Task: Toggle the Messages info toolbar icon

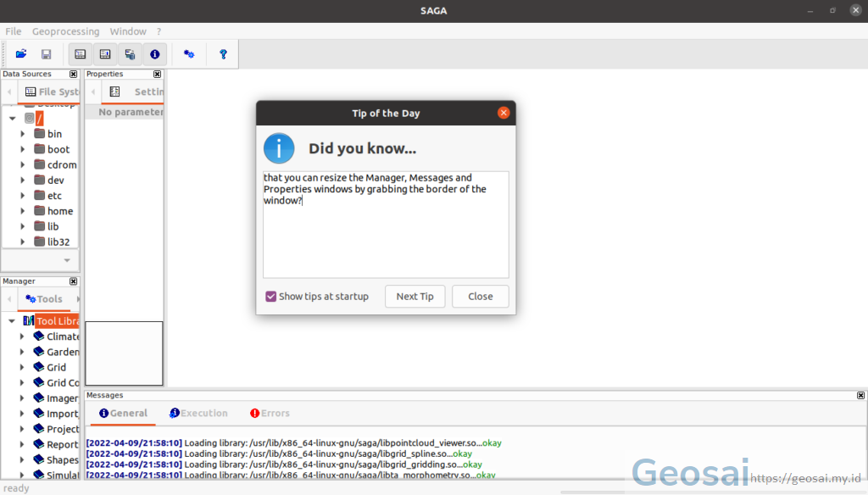Action: coord(155,53)
